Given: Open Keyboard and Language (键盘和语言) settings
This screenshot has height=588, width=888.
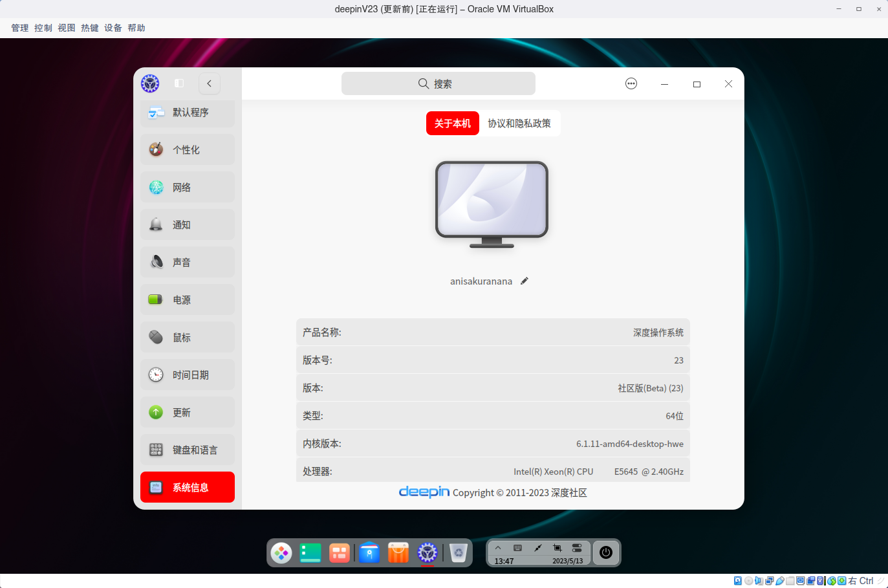Looking at the screenshot, I should click(187, 450).
